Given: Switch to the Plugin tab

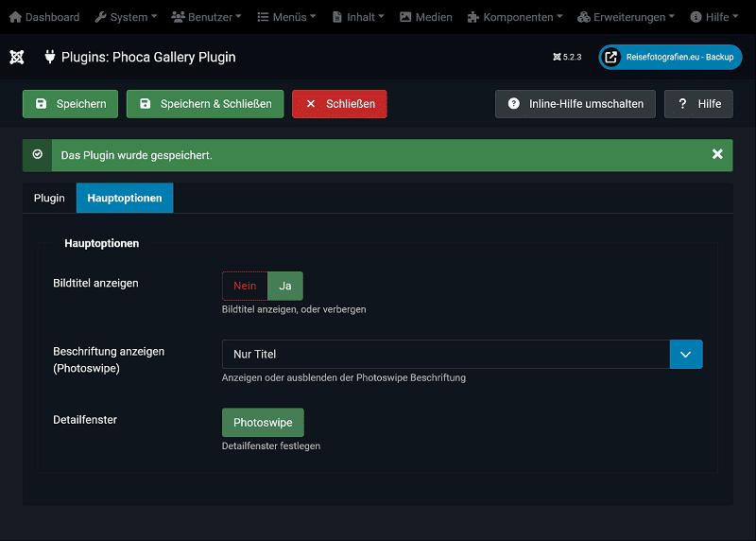Looking at the screenshot, I should [x=49, y=198].
